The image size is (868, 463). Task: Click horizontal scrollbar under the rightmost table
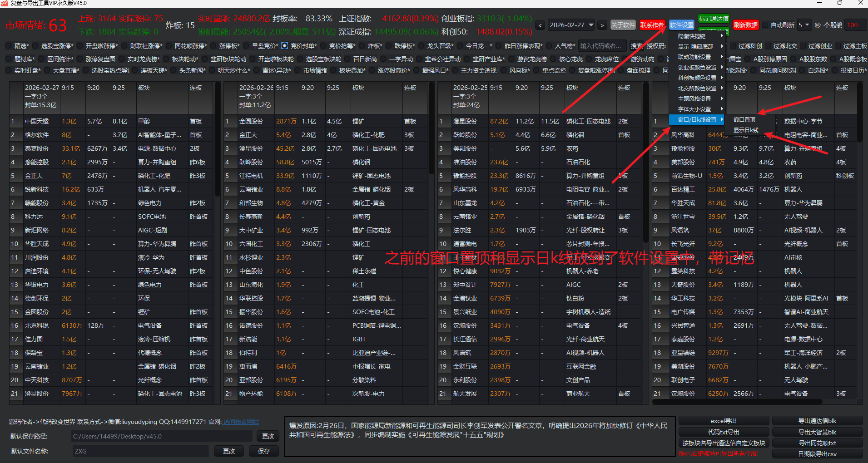737,402
